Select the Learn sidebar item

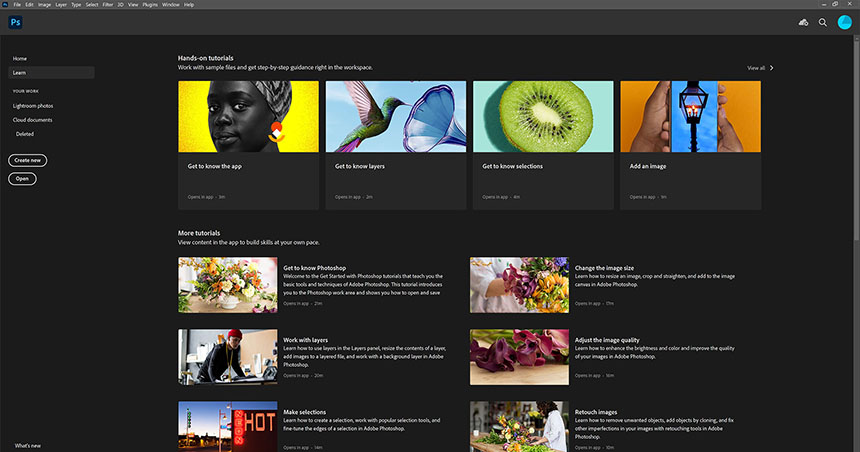[x=51, y=72]
